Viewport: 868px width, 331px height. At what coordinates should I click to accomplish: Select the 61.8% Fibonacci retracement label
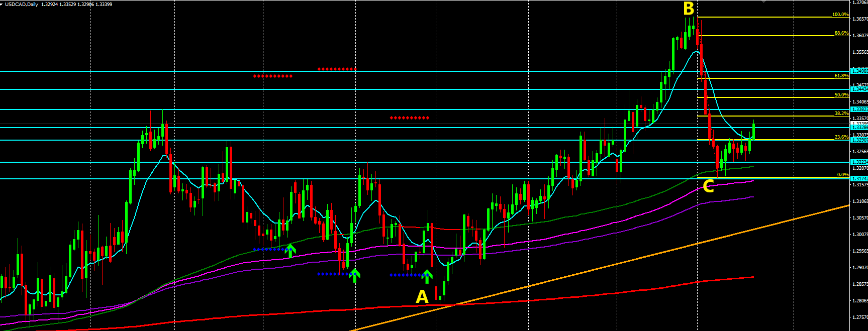tap(841, 76)
